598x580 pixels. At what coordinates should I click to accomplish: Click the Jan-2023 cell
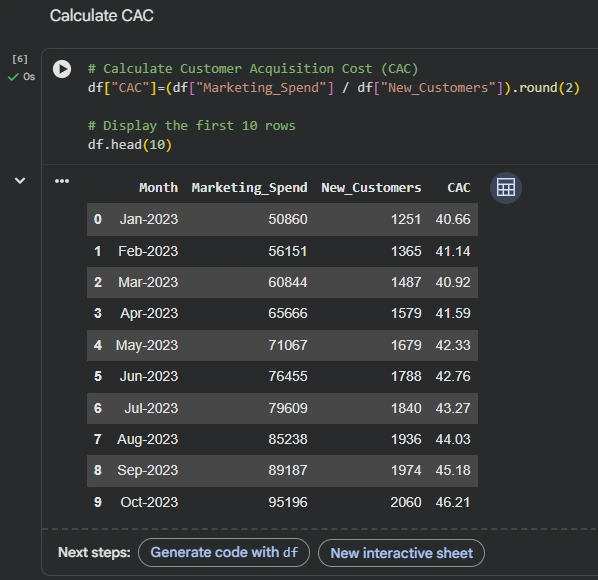tap(149, 219)
